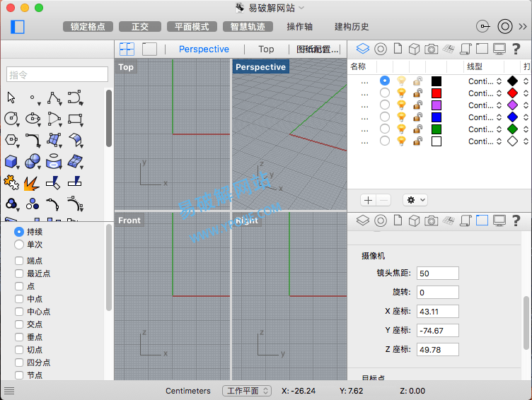Screen dimensions: 532x400
Task: Select the polygon hexagon tool
Action: pyautogui.click(x=11, y=140)
